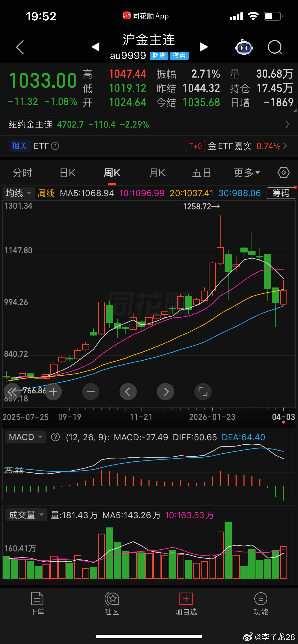Enter fullscreen chart mode
The height and width of the screenshot is (644, 298).
tap(203, 391)
